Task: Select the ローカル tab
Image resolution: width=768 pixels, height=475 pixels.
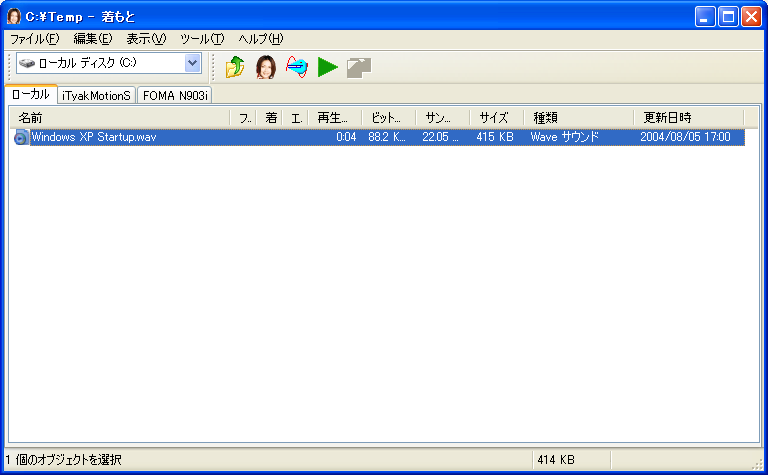Action: coord(30,94)
